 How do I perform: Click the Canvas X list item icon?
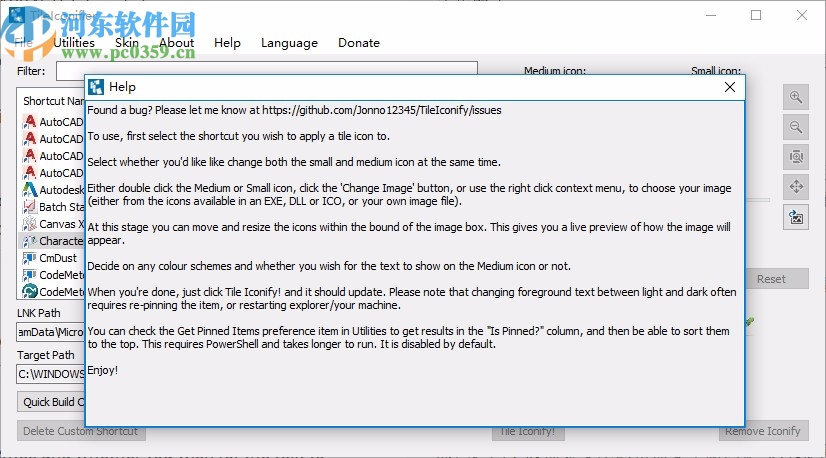pos(30,224)
